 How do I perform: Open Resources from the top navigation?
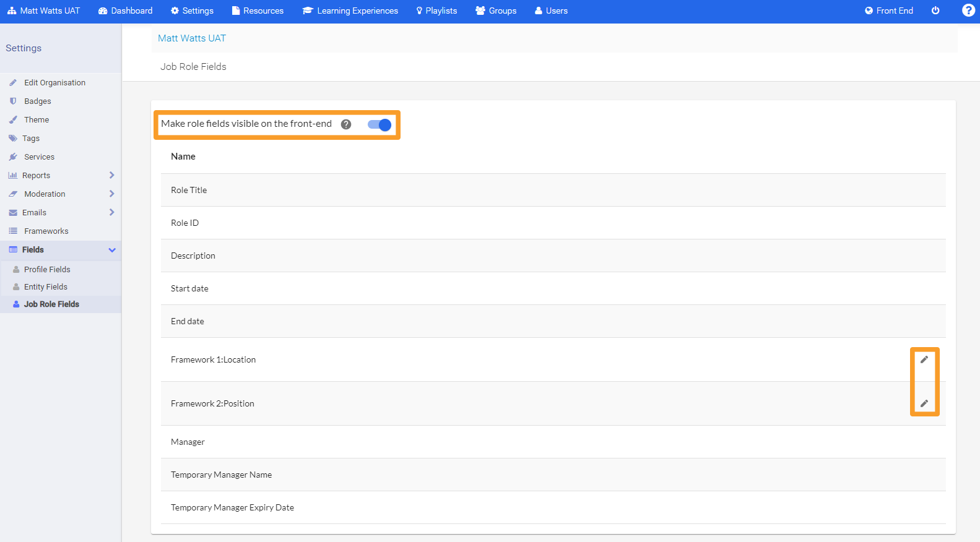258,11
